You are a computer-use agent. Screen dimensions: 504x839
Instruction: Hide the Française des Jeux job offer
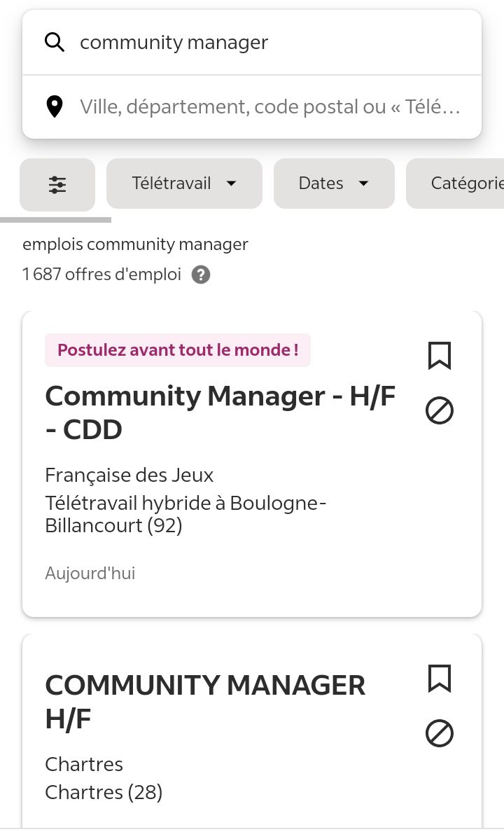click(440, 411)
